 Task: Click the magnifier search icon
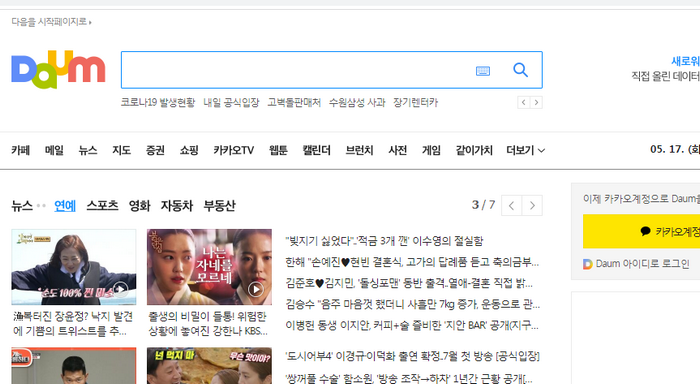point(521,70)
